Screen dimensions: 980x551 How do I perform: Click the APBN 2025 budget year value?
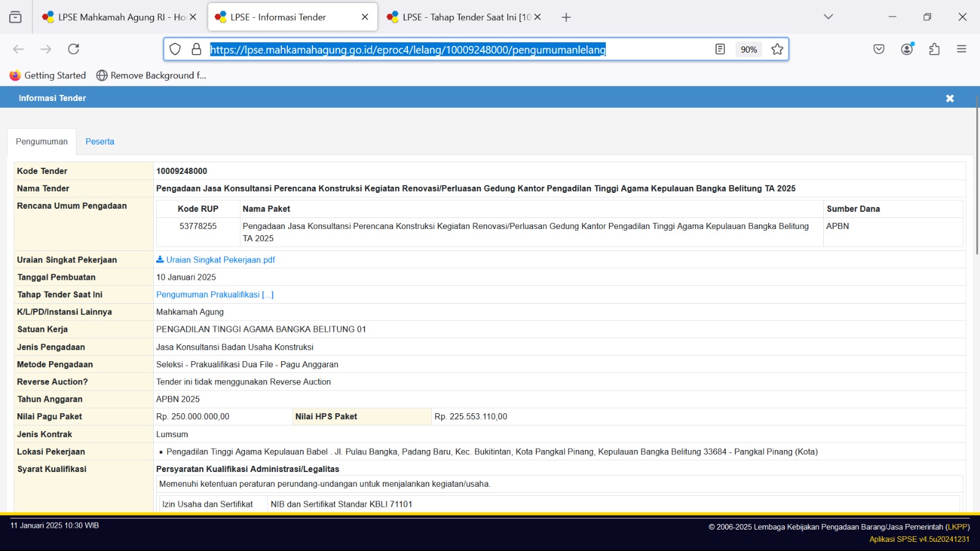coord(178,399)
